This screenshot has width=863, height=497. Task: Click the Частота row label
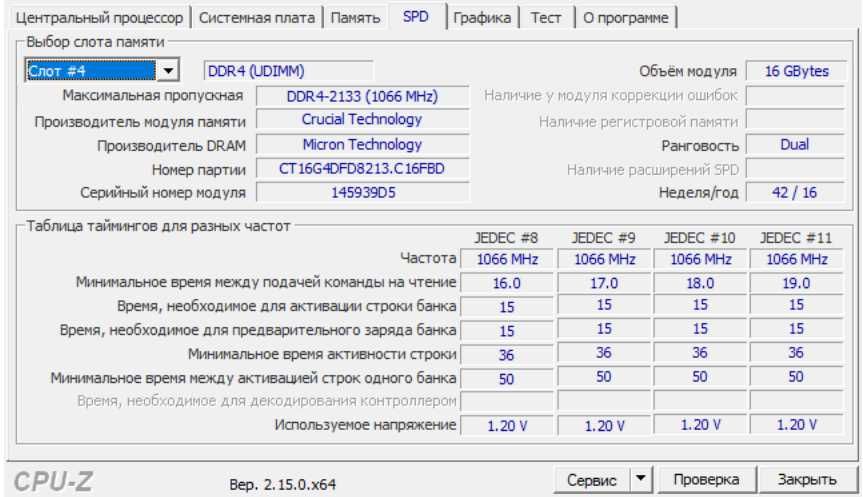tap(428, 258)
